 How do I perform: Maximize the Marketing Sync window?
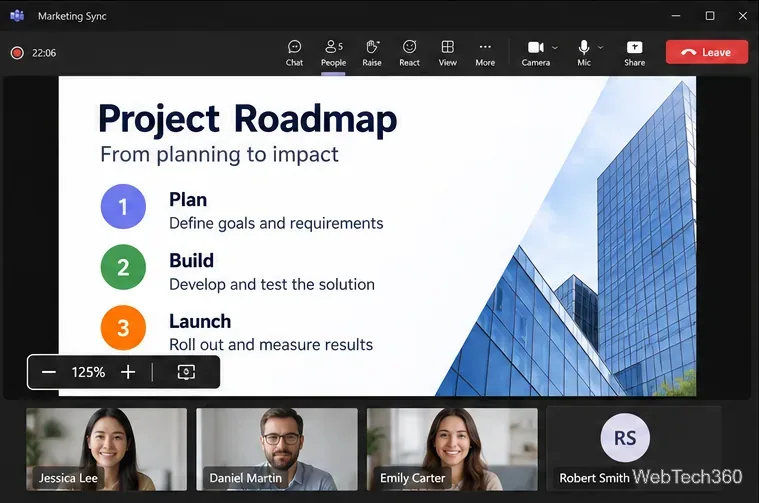[x=710, y=16]
